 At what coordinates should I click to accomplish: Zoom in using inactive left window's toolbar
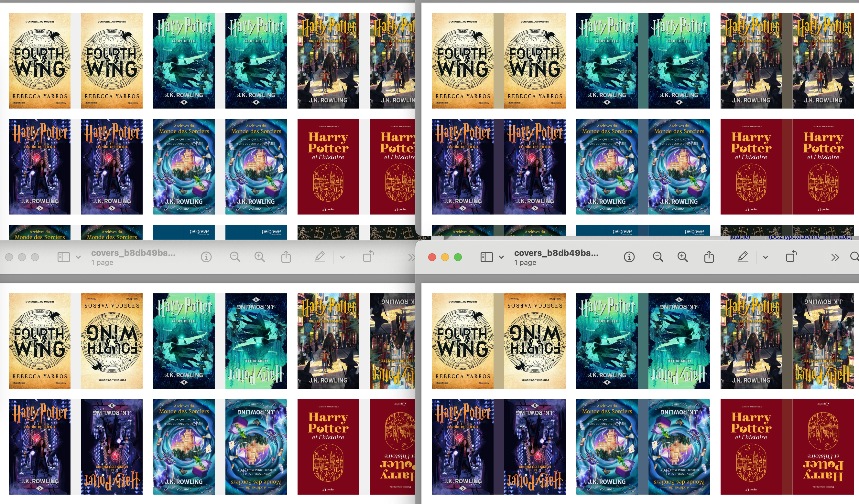click(x=259, y=257)
